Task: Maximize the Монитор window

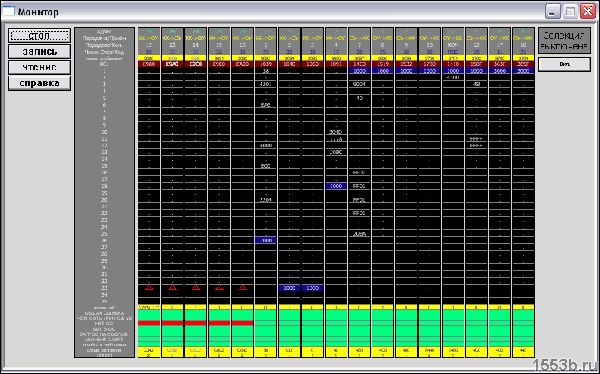Action: 570,11
